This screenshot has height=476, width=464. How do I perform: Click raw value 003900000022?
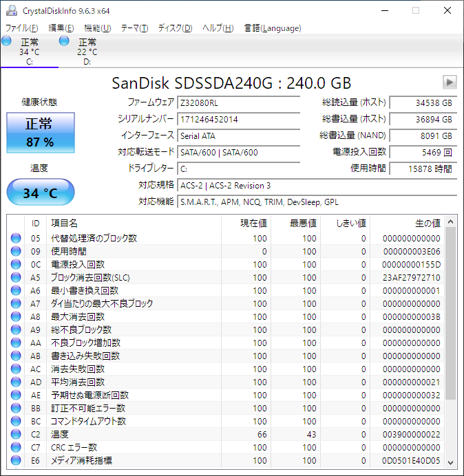(x=411, y=434)
